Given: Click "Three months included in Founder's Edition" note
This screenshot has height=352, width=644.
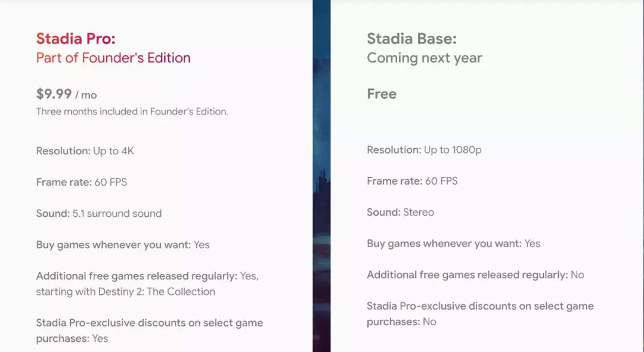Looking at the screenshot, I should (132, 111).
